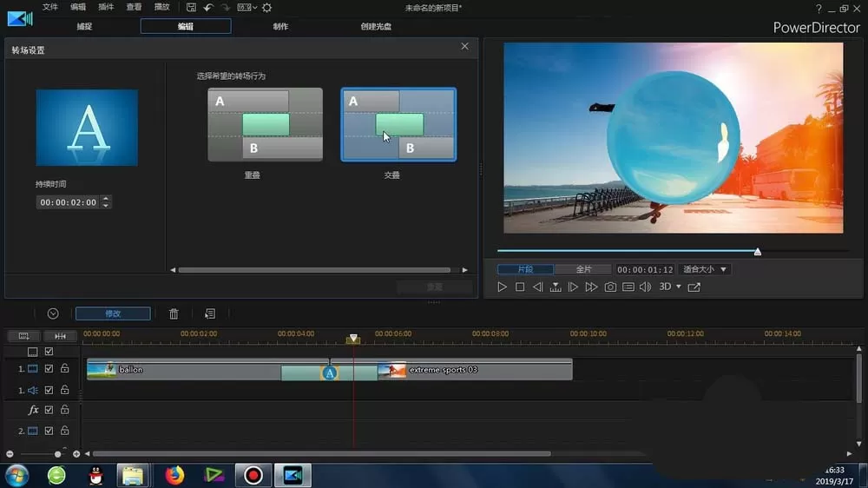Click the preview playback position slider handle
The width and height of the screenshot is (868, 488).
tap(757, 252)
